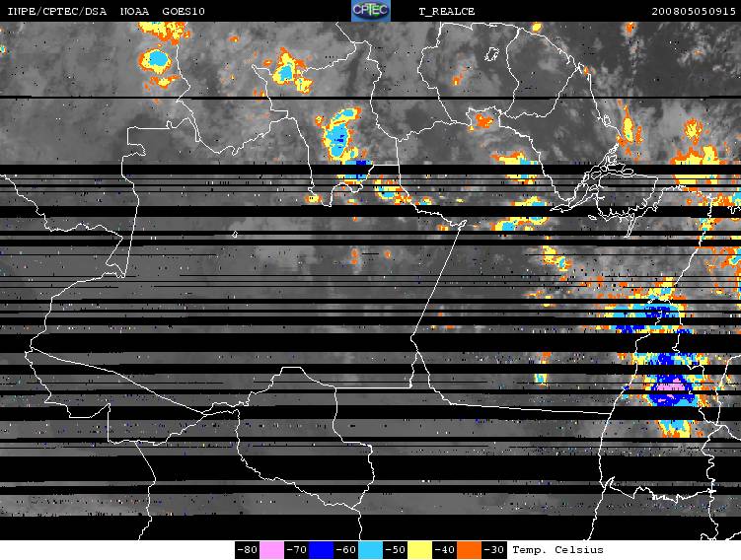Image resolution: width=741 pixels, height=560 pixels.
Task: Click the "INPE/CPTEC/DSA" header text
Action: click(x=56, y=11)
